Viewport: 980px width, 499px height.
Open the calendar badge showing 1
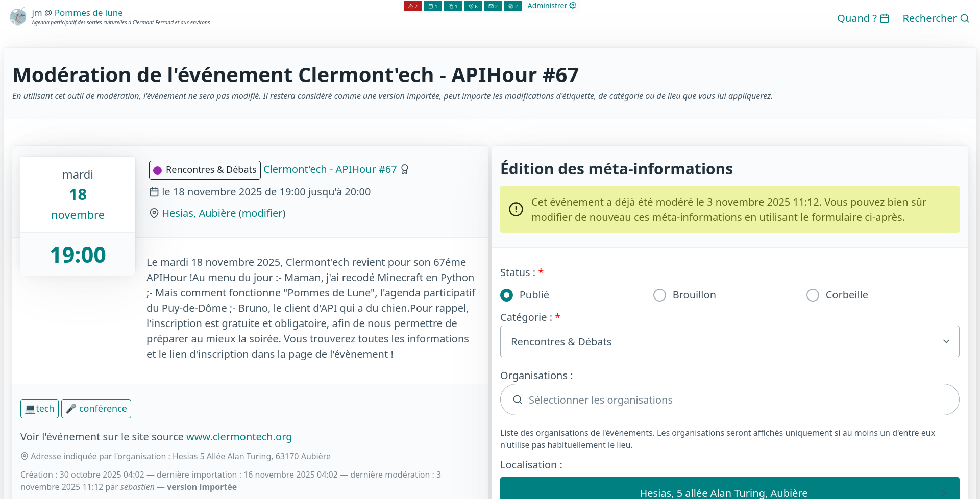(x=432, y=6)
